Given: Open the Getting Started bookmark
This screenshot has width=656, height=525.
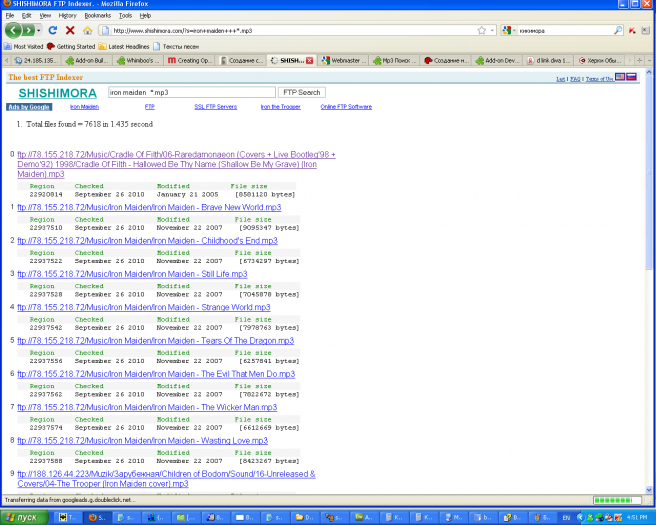Looking at the screenshot, I should (x=71, y=46).
